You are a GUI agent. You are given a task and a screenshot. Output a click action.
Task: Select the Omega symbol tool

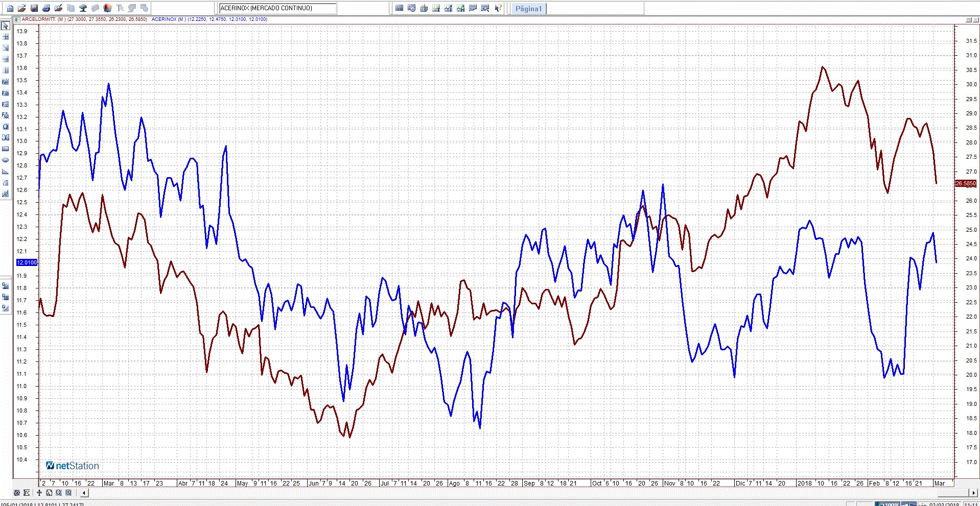(6, 127)
